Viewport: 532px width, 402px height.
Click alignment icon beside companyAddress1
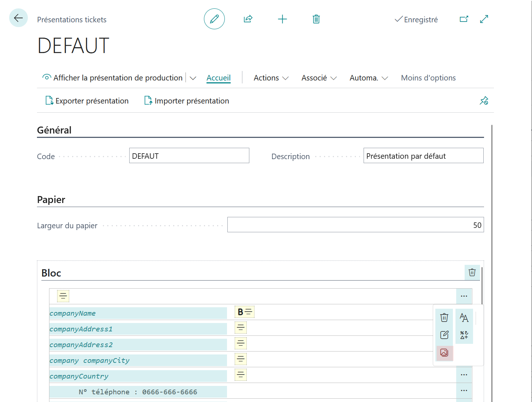241,327
